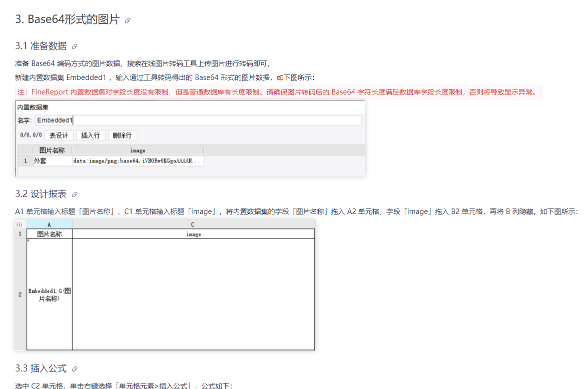Select the image title cell C1
The width and height of the screenshot is (588, 389).
[194, 234]
